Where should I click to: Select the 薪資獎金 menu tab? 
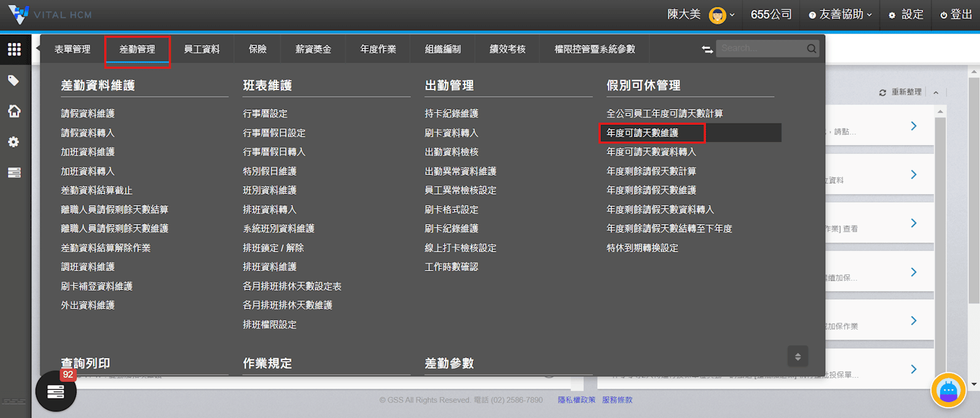tap(313, 49)
